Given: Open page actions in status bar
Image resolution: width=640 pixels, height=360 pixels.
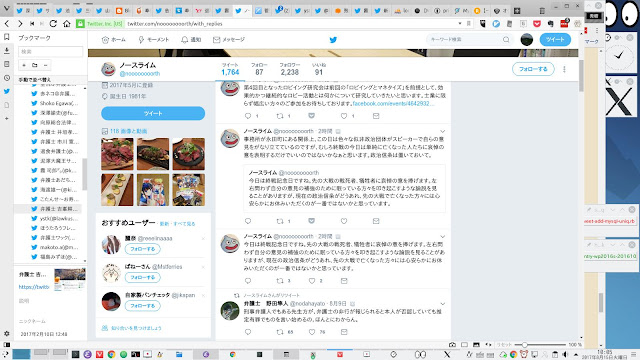Looking at the screenshot, I should pyautogui.click(x=489, y=345).
